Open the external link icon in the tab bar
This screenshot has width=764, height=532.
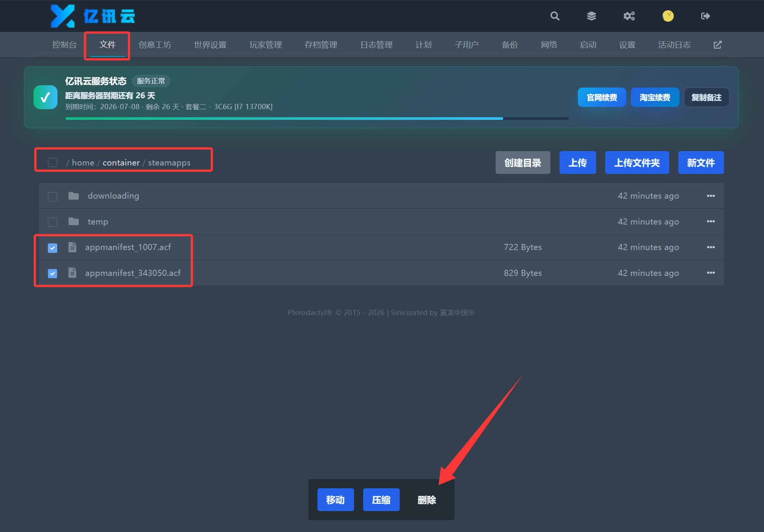[718, 45]
